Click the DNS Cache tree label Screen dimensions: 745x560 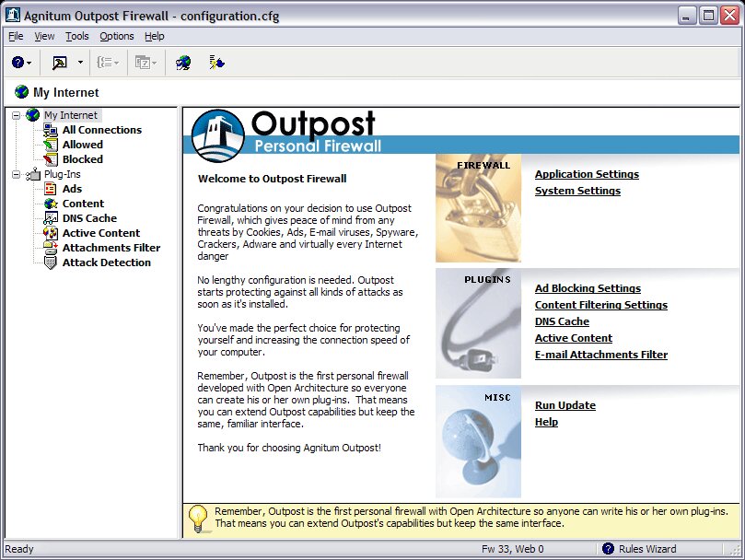(89, 218)
